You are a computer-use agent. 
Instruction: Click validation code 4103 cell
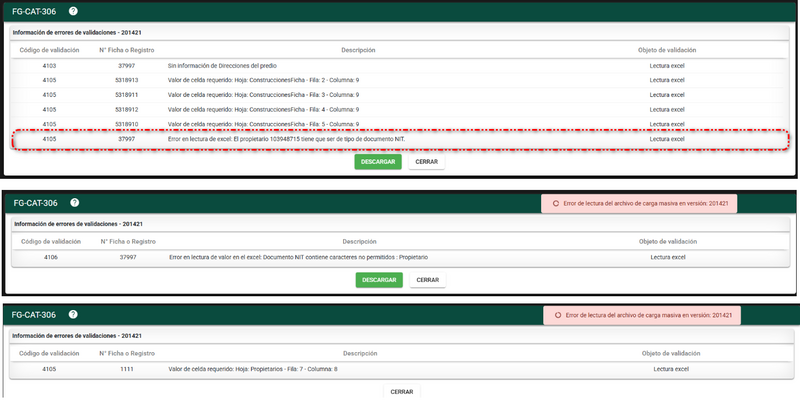click(x=49, y=66)
